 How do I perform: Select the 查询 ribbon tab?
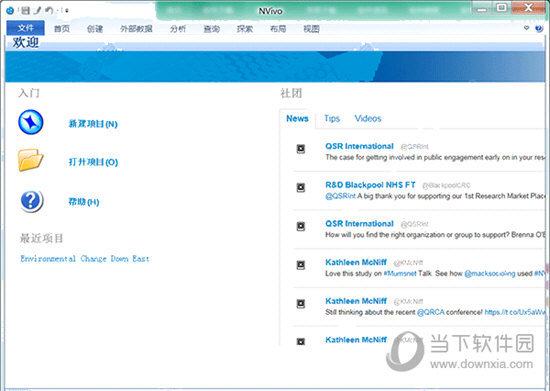212,29
